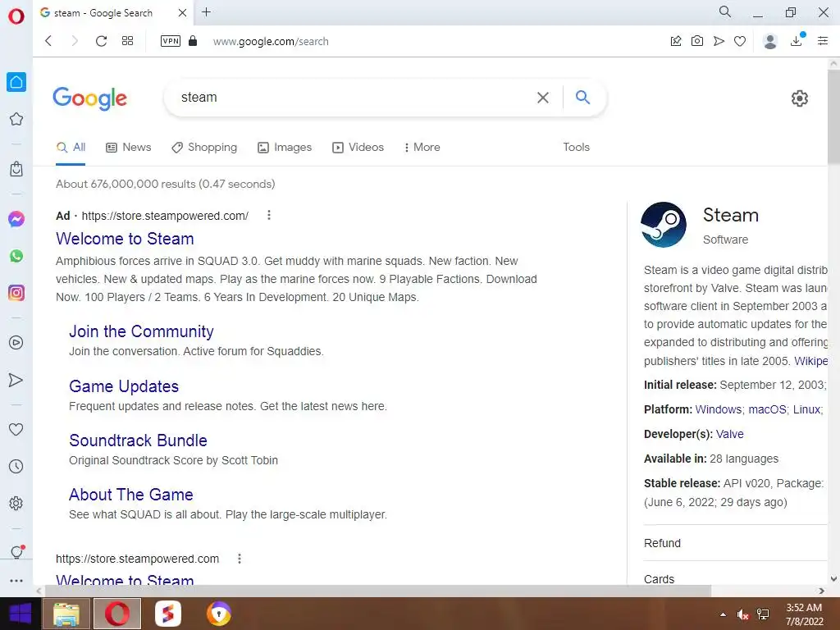Search in open tabs magnifier
The width and height of the screenshot is (840, 630).
coord(725,11)
